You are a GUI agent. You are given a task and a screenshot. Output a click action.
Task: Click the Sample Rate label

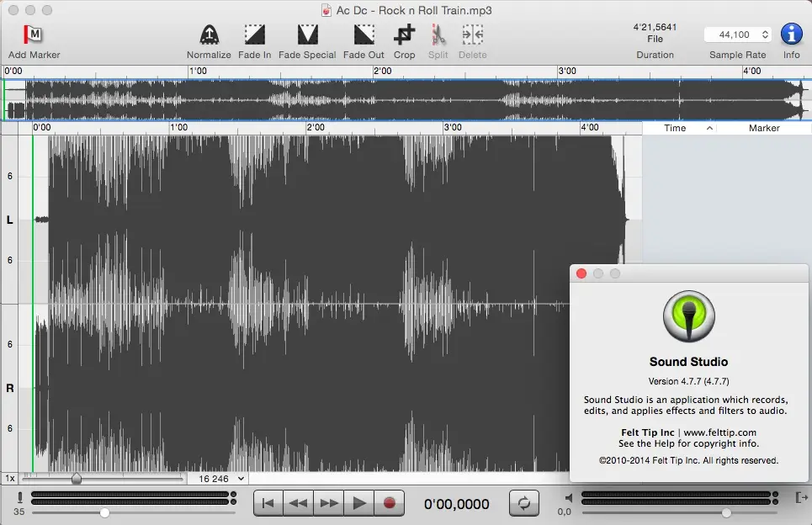tap(737, 55)
